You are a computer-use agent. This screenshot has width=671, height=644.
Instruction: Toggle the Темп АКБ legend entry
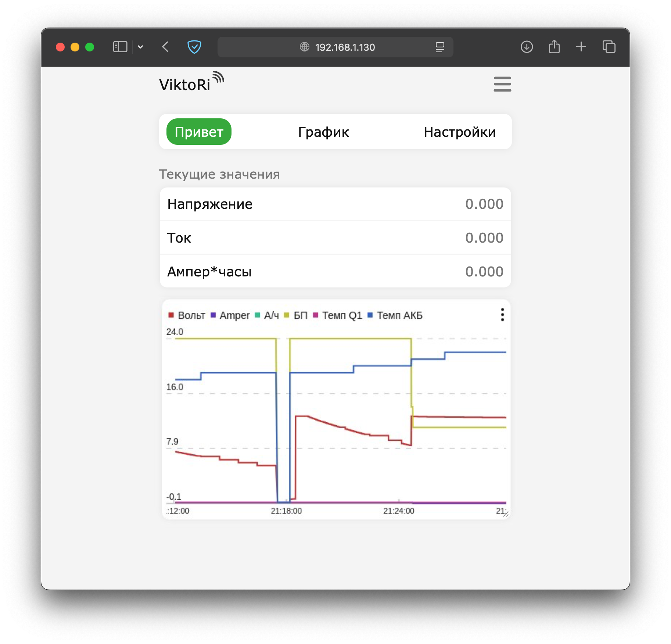tap(395, 315)
